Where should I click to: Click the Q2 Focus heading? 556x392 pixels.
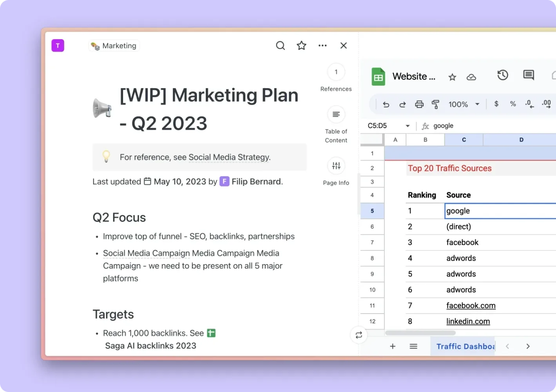(119, 218)
